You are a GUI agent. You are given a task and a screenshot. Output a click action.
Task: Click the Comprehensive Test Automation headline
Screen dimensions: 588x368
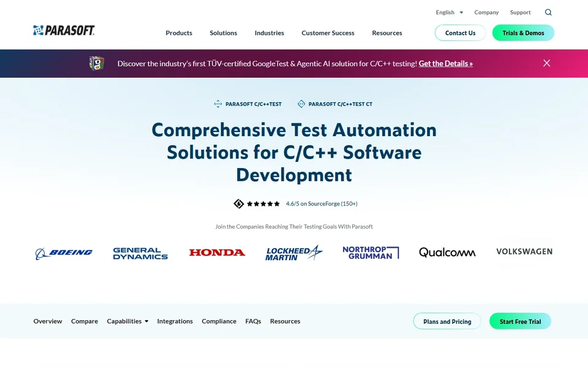click(294, 153)
